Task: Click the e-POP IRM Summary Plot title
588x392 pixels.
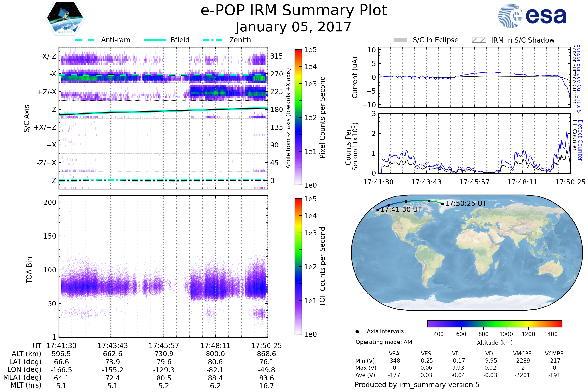Action: pos(294,11)
